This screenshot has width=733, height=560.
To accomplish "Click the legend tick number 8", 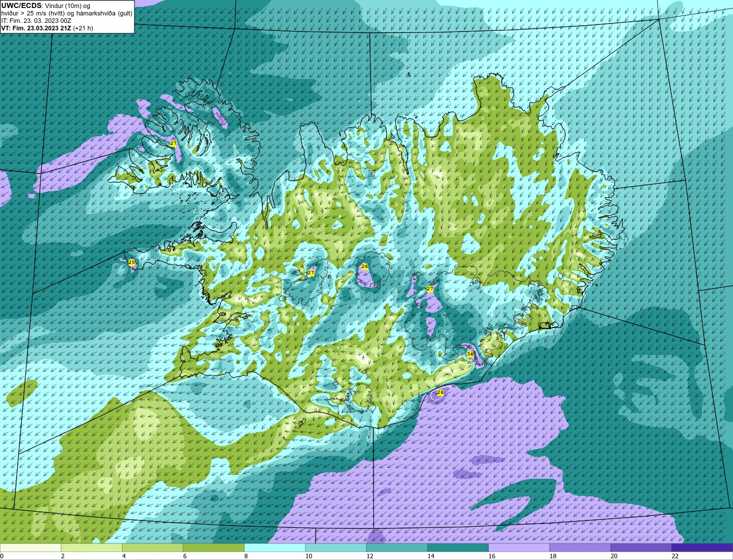I will (x=246, y=556).
